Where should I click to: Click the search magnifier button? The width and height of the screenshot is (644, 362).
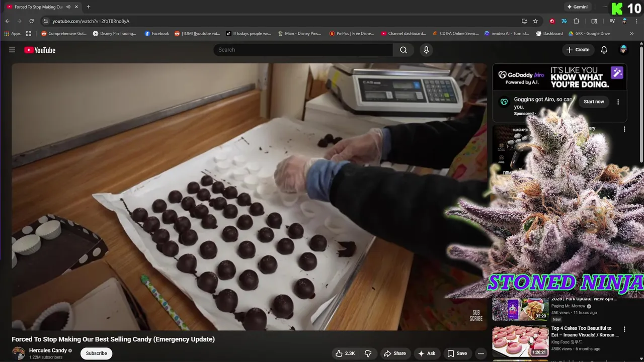404,50
